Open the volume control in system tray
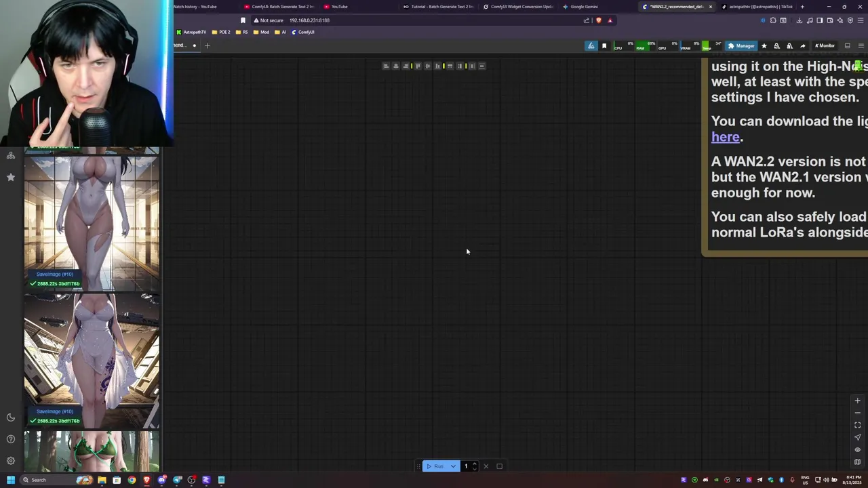This screenshot has height=488, width=868. [x=826, y=480]
